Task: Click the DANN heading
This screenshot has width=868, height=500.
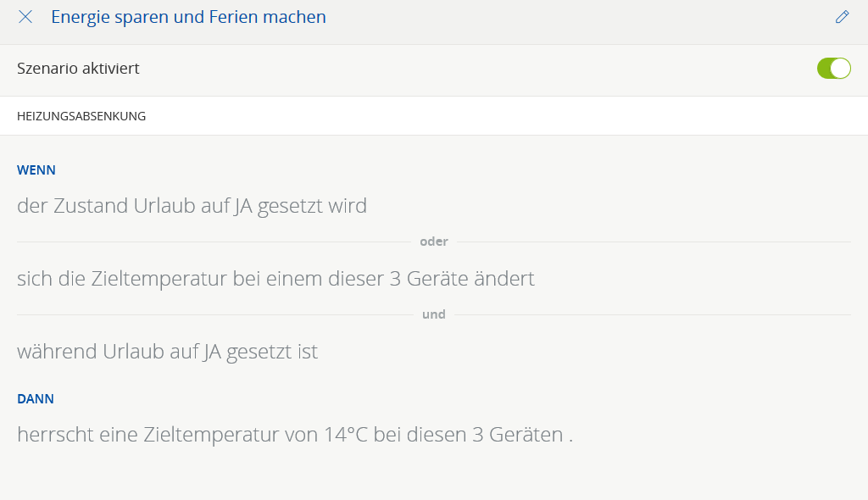Action: (36, 398)
